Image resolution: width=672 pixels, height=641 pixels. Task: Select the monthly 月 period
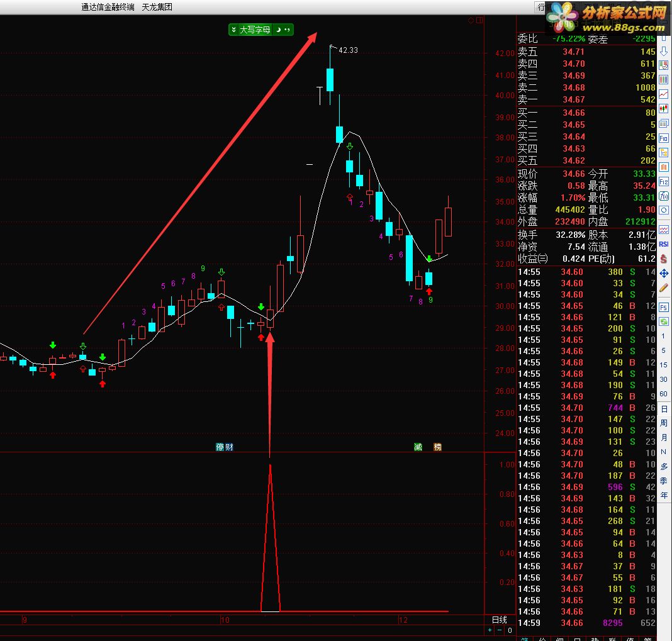[663, 437]
